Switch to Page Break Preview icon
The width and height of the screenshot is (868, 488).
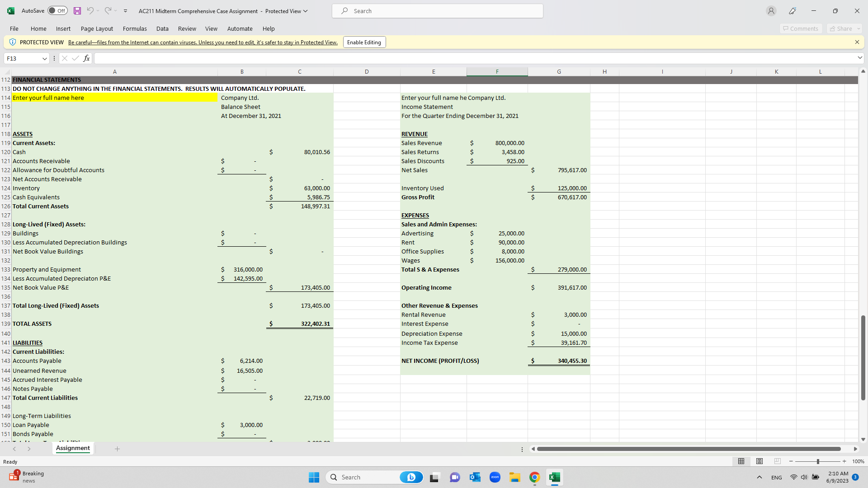click(778, 461)
